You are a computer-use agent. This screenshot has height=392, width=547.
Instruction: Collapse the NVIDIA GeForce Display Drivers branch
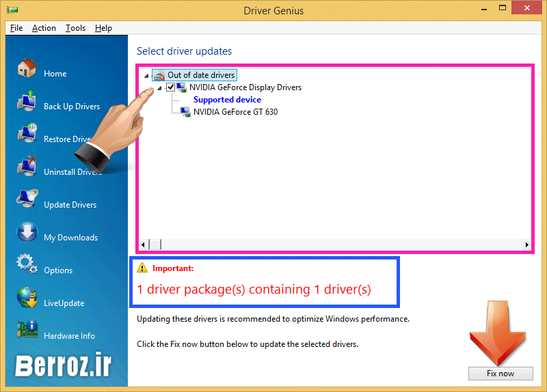coord(160,87)
